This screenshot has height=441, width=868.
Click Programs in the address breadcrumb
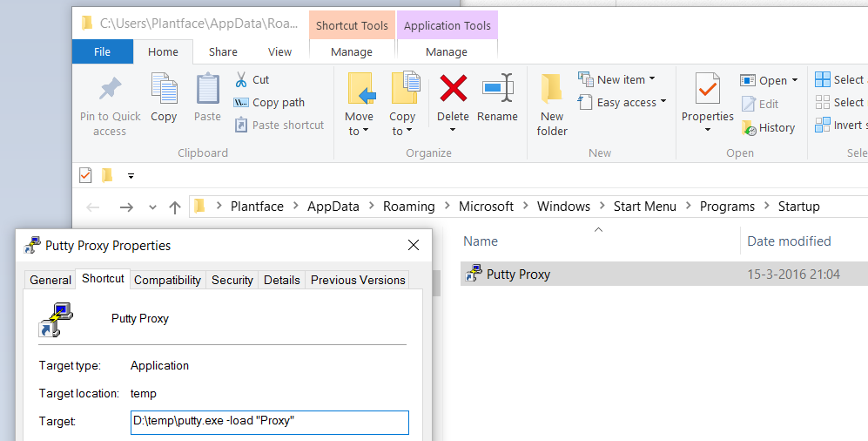(x=727, y=207)
